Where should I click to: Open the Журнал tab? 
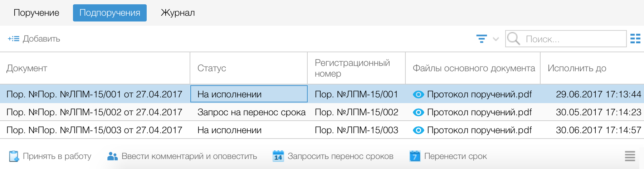[178, 13]
